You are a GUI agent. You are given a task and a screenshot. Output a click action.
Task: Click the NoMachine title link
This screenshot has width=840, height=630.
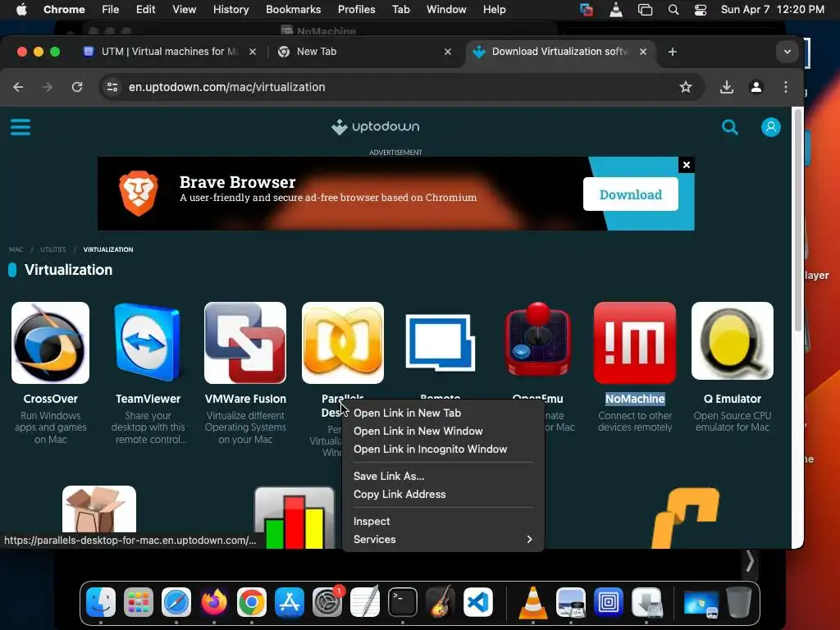[x=635, y=399]
